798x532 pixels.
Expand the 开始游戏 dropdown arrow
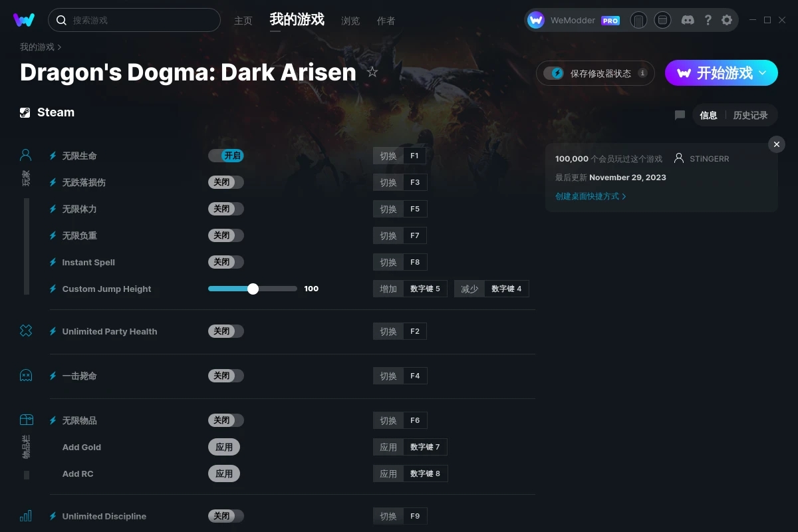click(x=763, y=72)
